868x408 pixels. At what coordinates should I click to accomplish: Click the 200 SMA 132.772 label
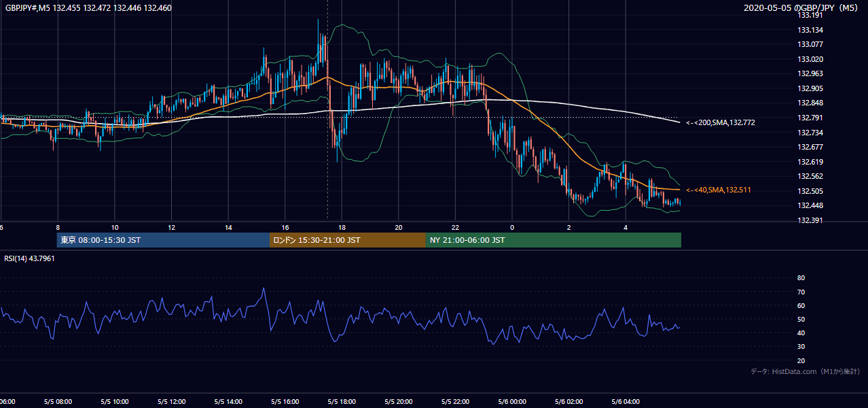pos(721,123)
